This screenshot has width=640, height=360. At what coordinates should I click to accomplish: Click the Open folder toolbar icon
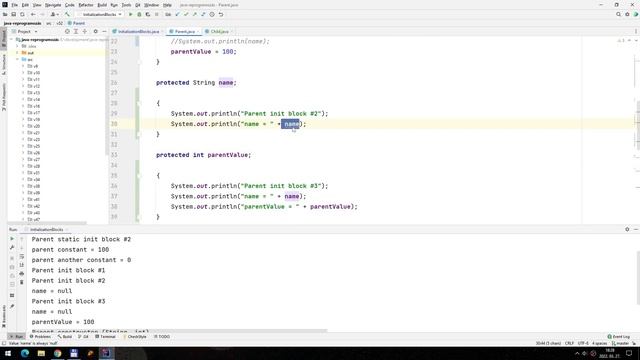(x=5, y=14)
